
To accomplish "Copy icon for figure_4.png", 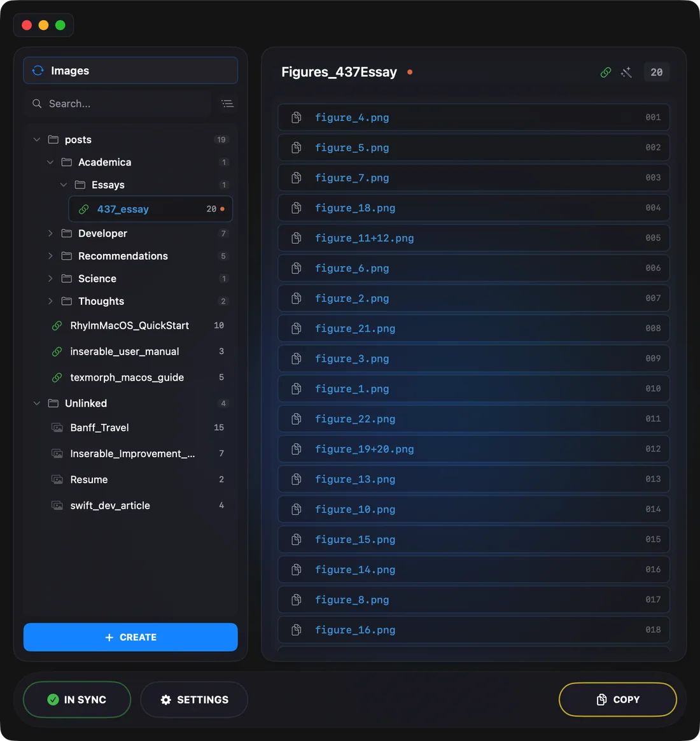I will coord(296,117).
